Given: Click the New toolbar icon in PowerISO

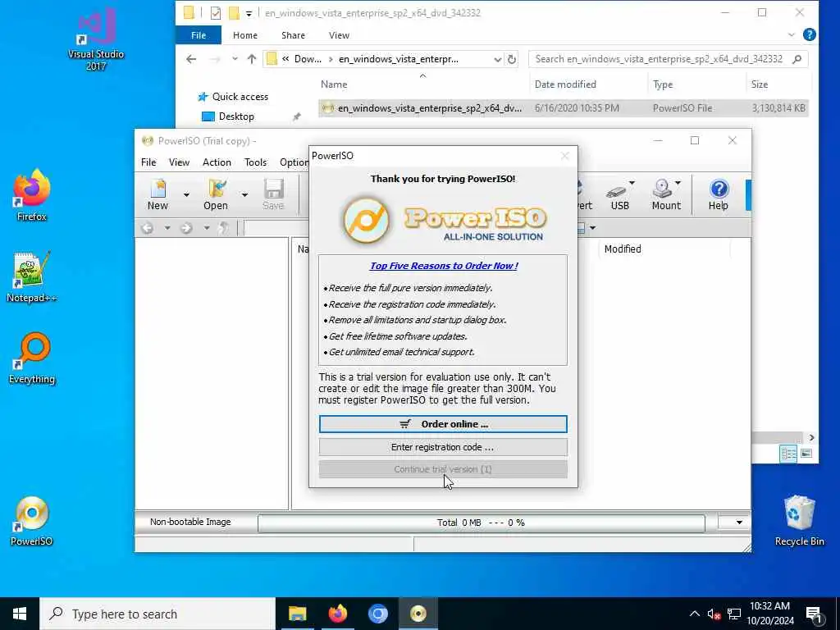Looking at the screenshot, I should tap(157, 195).
